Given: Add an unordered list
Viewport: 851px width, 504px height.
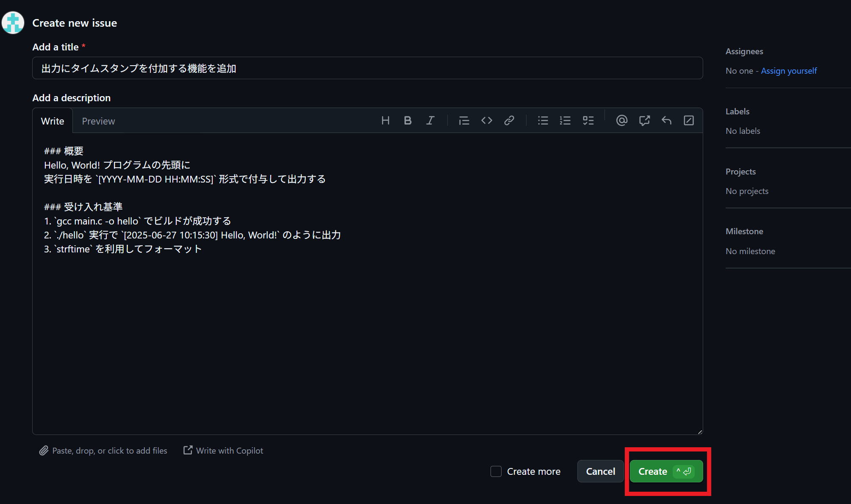Looking at the screenshot, I should (x=543, y=120).
